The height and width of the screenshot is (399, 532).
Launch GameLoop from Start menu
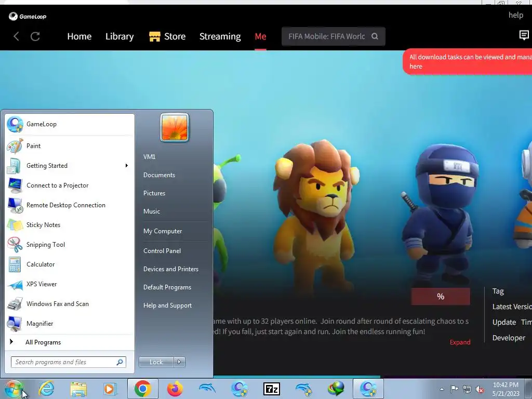(70, 124)
